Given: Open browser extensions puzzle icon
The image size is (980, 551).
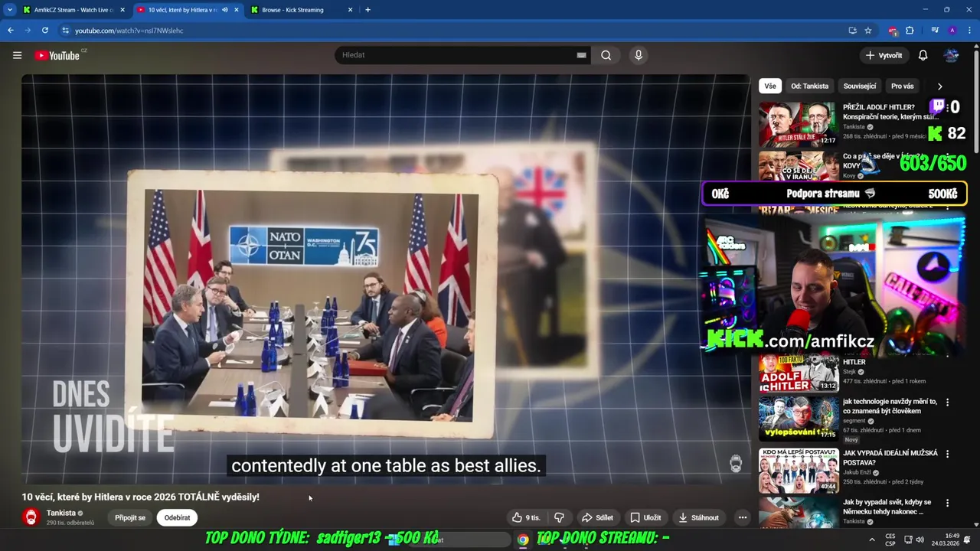Looking at the screenshot, I should [x=910, y=31].
